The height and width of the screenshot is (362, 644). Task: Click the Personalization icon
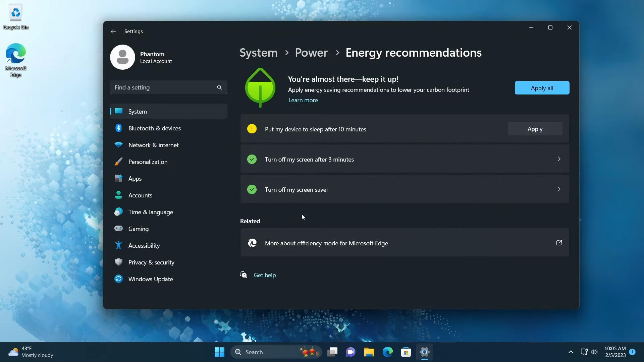(x=118, y=161)
